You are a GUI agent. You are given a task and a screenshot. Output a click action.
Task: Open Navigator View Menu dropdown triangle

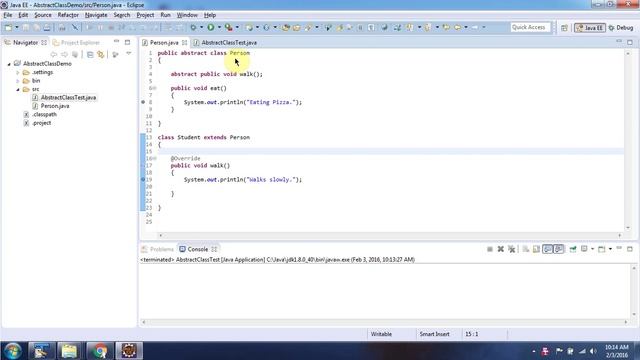click(x=129, y=53)
